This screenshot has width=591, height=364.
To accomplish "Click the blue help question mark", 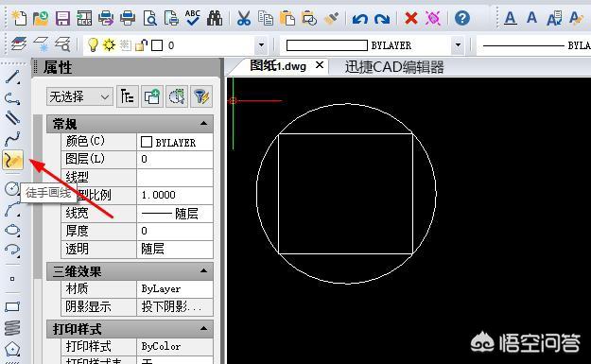I will click(462, 18).
